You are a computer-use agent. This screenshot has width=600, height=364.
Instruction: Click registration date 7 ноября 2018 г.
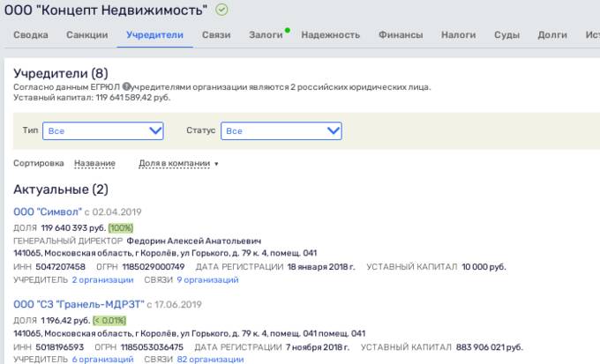[x=318, y=347]
